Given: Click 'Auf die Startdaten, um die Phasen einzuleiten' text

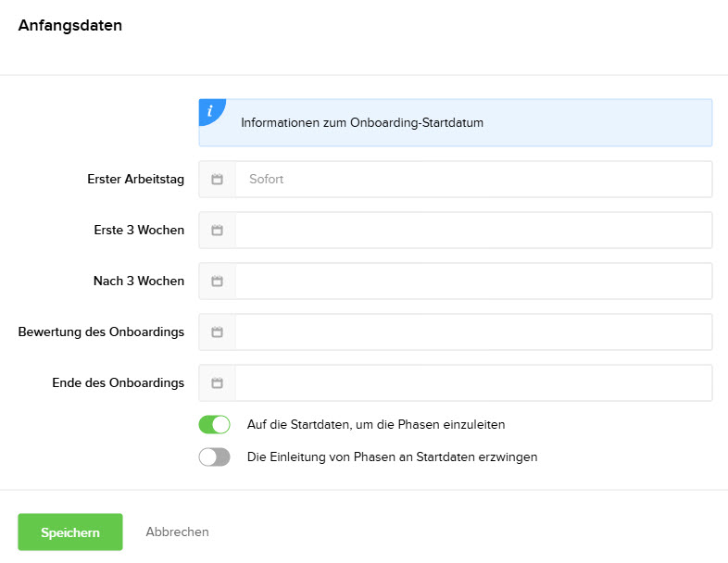Looking at the screenshot, I should click(x=376, y=425).
